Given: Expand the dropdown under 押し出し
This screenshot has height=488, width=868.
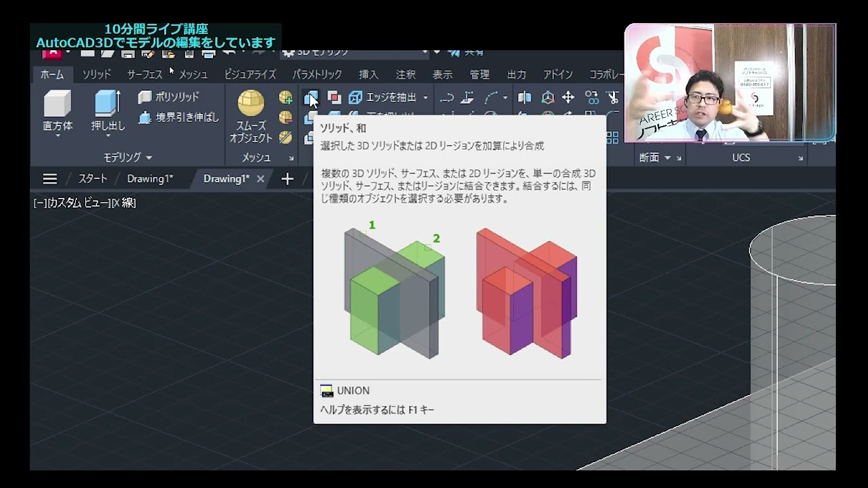Looking at the screenshot, I should click(108, 136).
